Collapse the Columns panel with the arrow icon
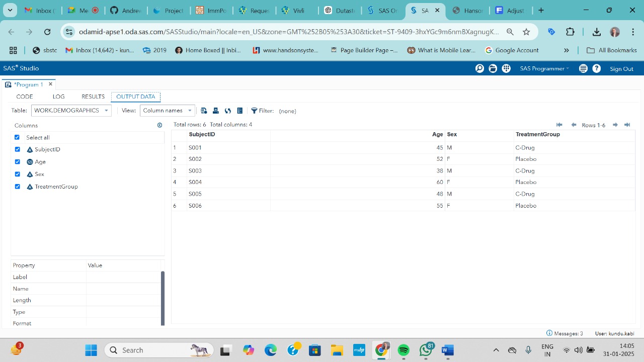Viewport: 644px width, 362px height. click(160, 125)
